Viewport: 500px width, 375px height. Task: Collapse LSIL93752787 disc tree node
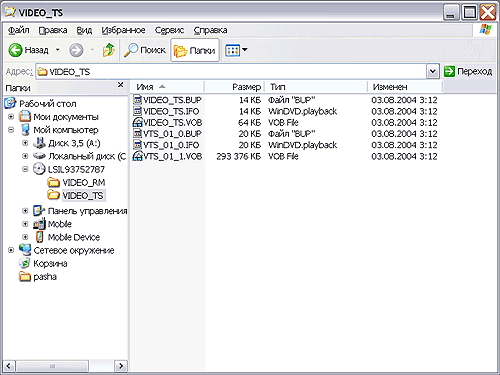point(25,169)
